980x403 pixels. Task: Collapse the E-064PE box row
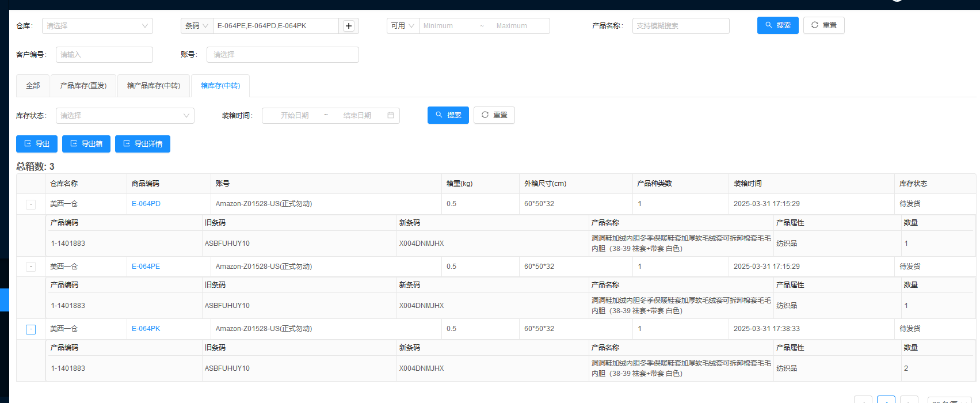click(x=31, y=267)
